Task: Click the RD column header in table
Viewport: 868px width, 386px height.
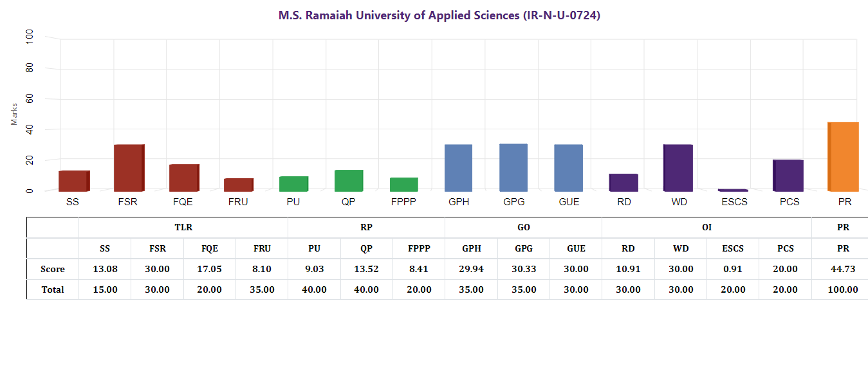Action: pyautogui.click(x=628, y=248)
